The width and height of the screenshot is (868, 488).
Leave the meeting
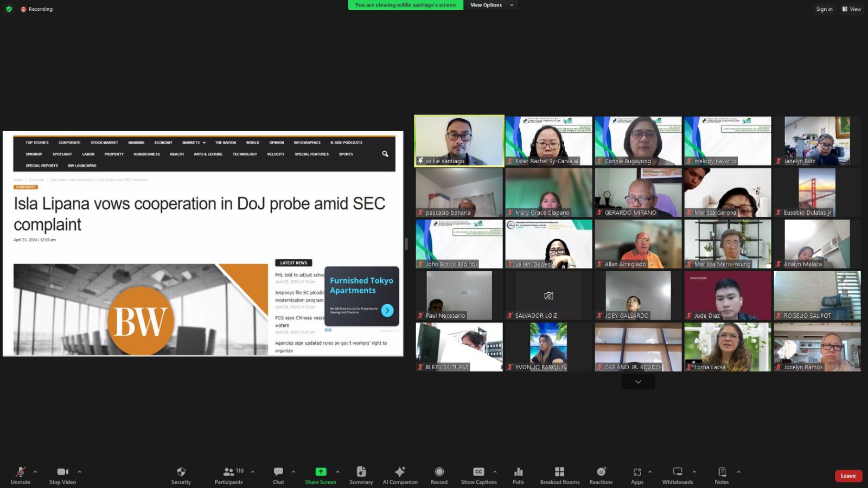click(x=848, y=476)
